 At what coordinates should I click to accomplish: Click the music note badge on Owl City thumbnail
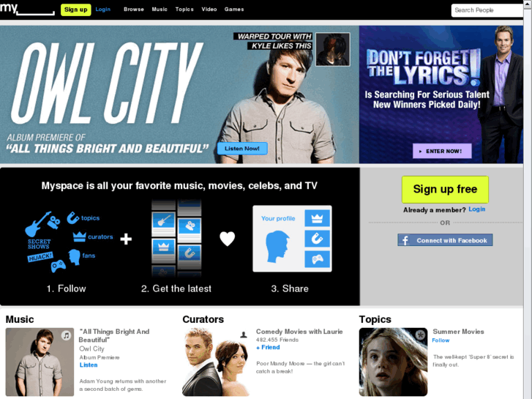pos(66,335)
